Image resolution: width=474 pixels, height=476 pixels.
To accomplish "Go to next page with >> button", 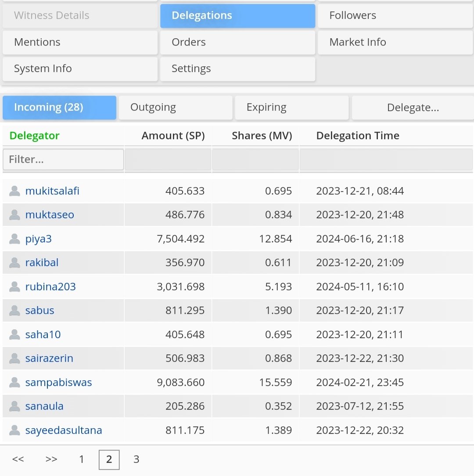I will (51, 459).
